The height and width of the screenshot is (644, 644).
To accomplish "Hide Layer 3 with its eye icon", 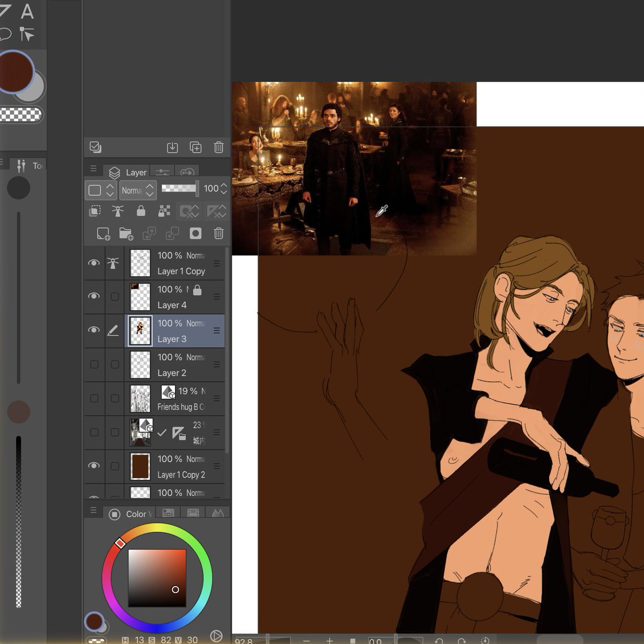I will click(x=94, y=330).
